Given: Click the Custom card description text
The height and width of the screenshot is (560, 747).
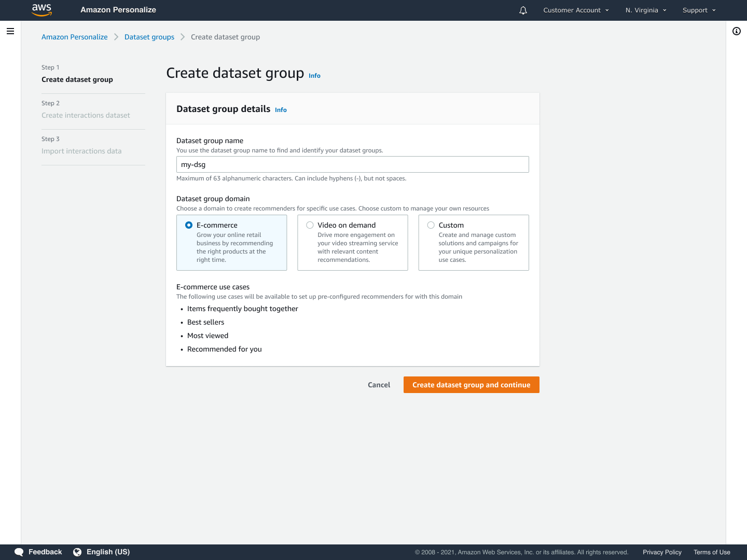Looking at the screenshot, I should [478, 247].
